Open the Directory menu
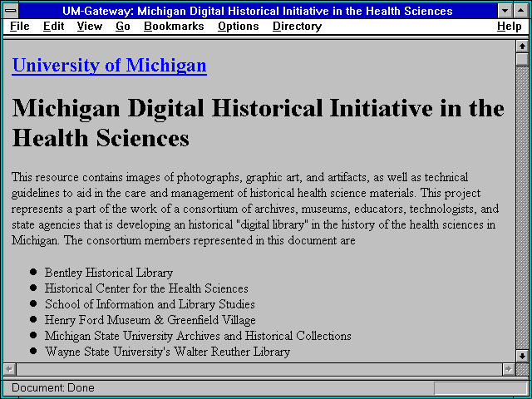532x399 pixels. pos(298,27)
